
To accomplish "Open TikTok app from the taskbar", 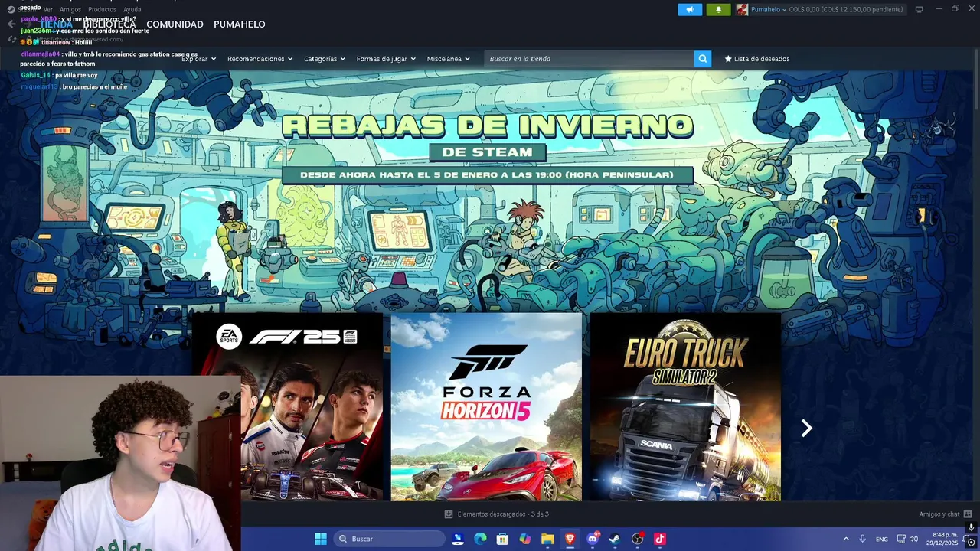I will [x=660, y=539].
